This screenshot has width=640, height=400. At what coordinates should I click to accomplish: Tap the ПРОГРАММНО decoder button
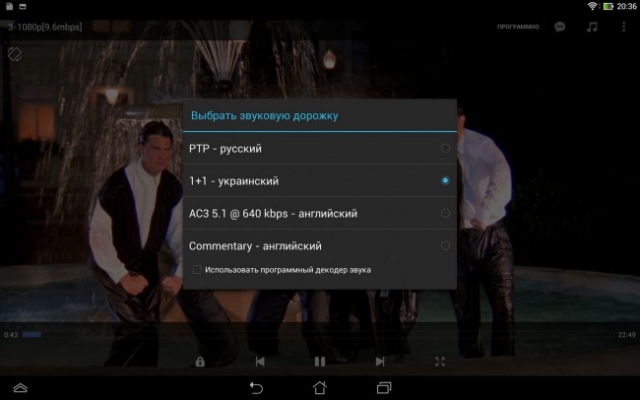click(x=518, y=27)
